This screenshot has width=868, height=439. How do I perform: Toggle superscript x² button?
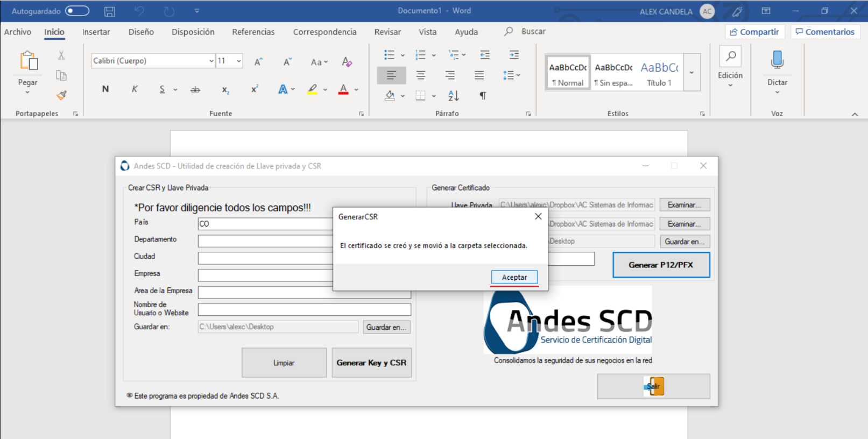coord(255,89)
